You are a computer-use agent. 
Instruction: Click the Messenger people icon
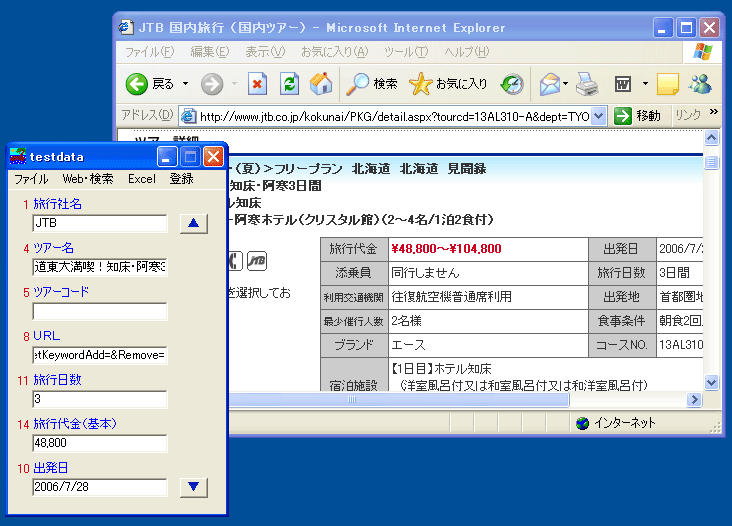tap(700, 84)
